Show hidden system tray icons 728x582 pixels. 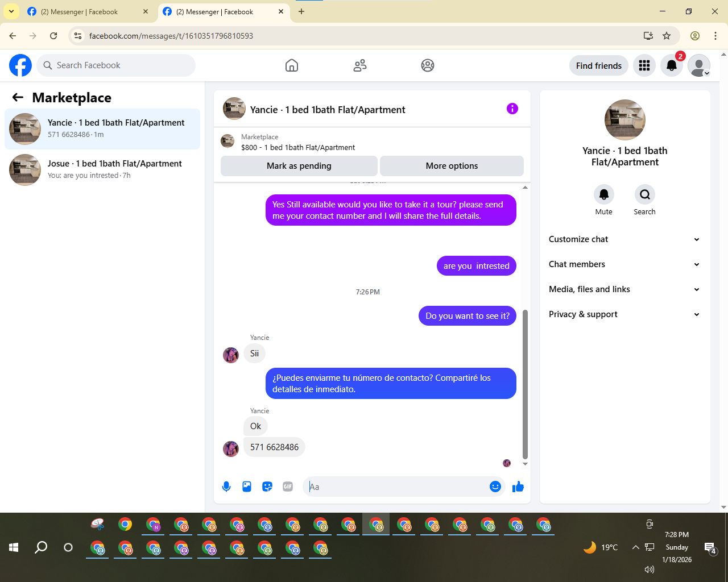click(x=635, y=547)
